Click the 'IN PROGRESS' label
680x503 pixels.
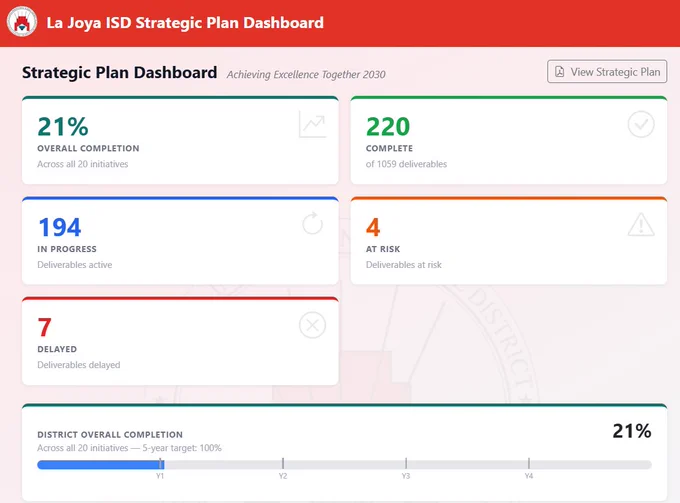click(67, 249)
